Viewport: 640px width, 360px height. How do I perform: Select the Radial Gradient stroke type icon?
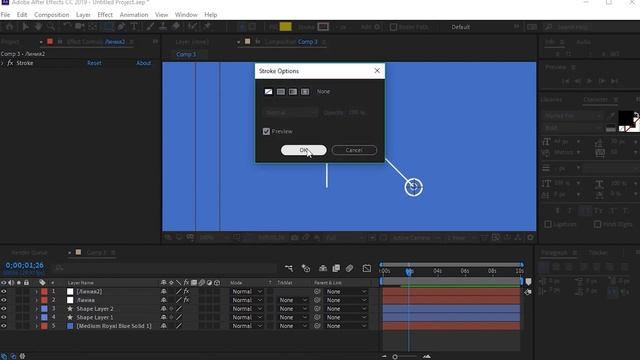[305, 91]
